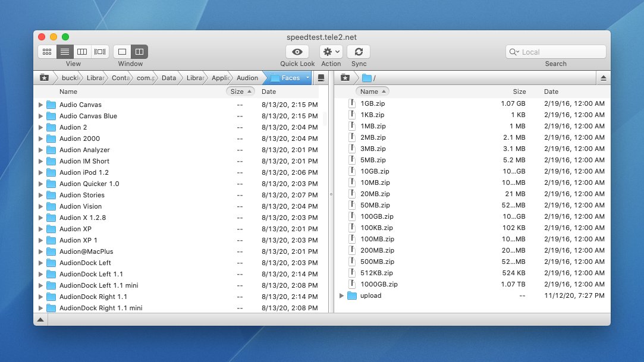Viewport: 644px width, 362px height.
Task: Select Audion@MacPlus folder icon
Action: click(x=51, y=251)
